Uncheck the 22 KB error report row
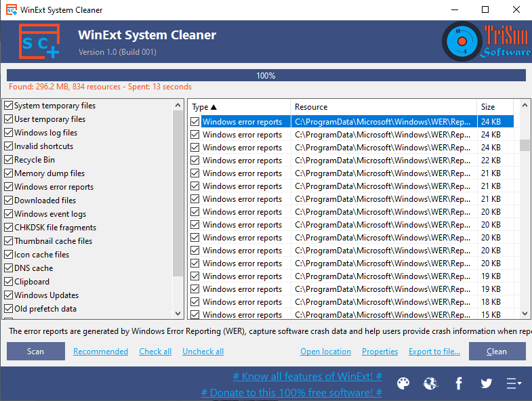This screenshot has height=401, width=532. coord(195,161)
